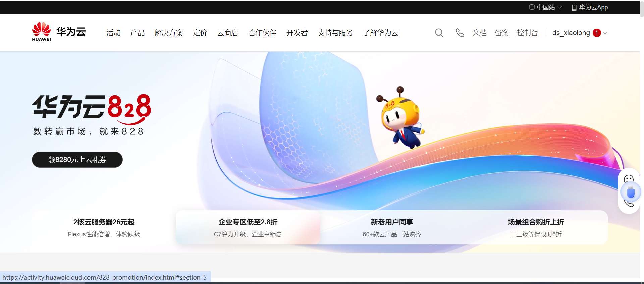Image resolution: width=644 pixels, height=284 pixels.
Task: Click the 领8280元上云礼券 button
Action: click(x=77, y=160)
